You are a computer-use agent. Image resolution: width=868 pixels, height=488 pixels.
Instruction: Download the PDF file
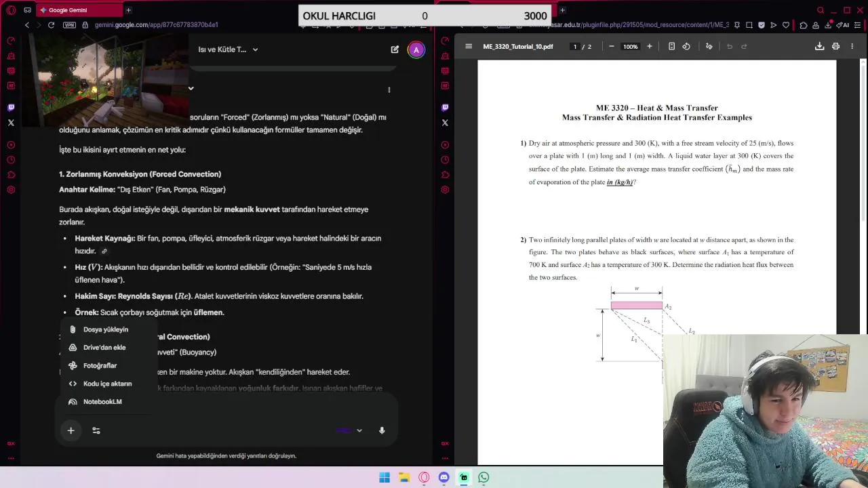[x=819, y=47]
